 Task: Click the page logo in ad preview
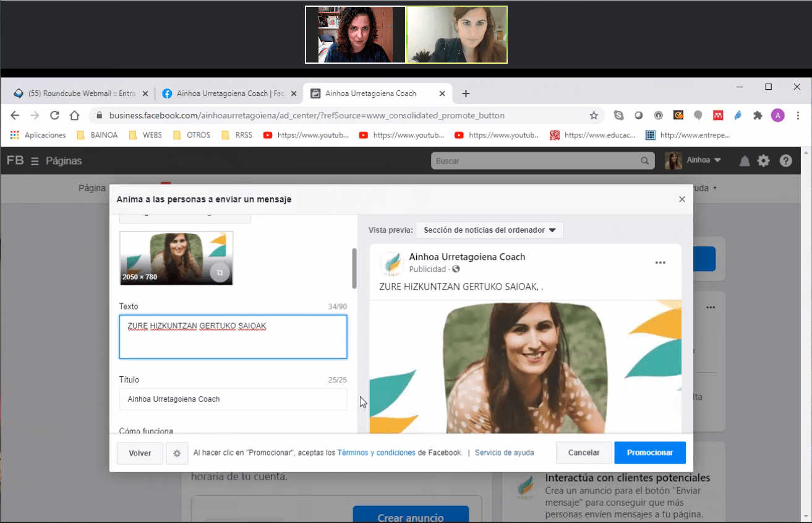(392, 263)
